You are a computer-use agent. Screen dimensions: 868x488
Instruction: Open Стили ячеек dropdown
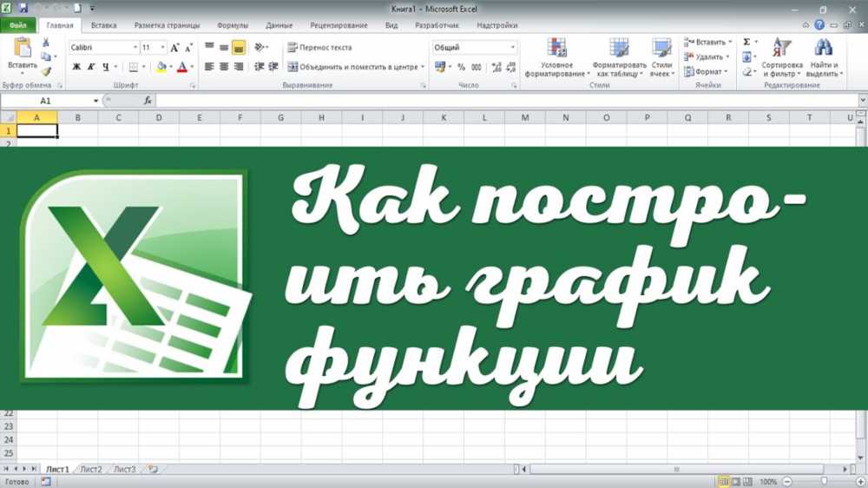tap(661, 57)
